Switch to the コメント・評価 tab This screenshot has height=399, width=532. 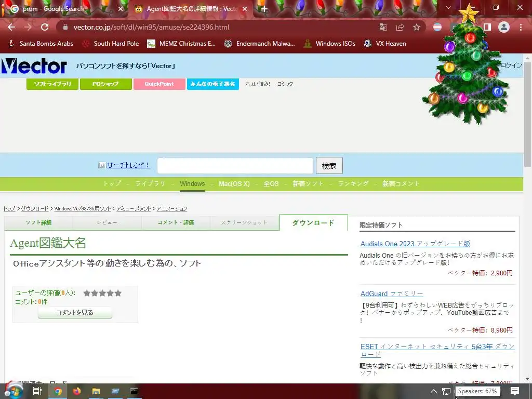pyautogui.click(x=176, y=222)
